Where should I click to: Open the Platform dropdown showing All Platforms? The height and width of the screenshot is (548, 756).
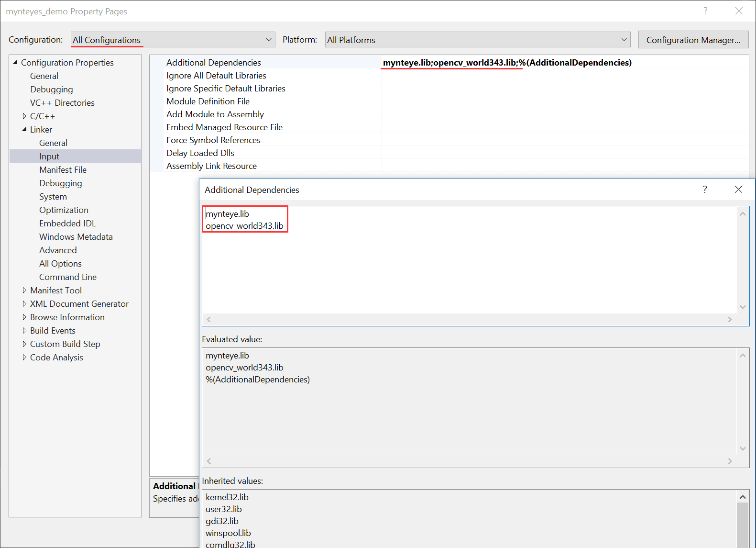478,40
